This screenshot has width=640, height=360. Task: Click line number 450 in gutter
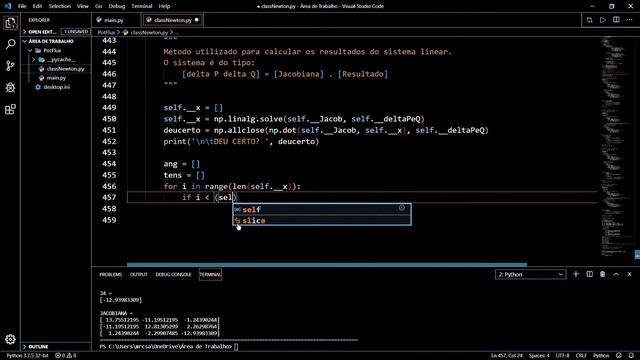click(x=109, y=119)
